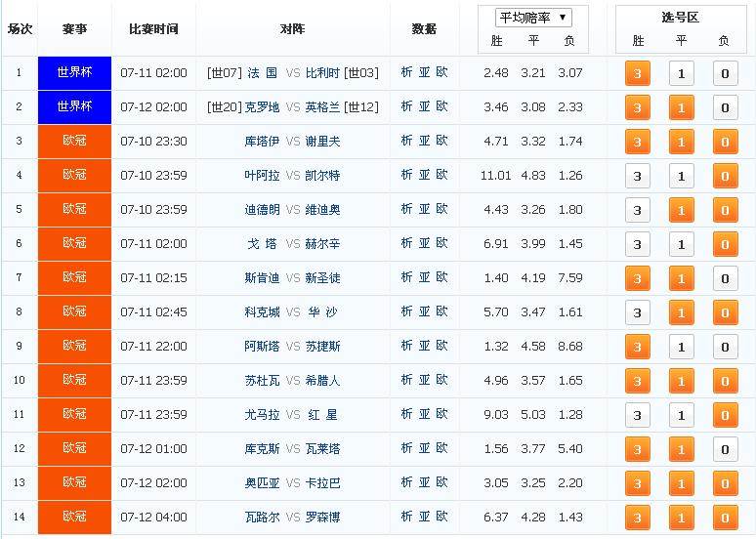Click the 法国 team link
This screenshot has height=539, width=756.
pyautogui.click(x=263, y=73)
